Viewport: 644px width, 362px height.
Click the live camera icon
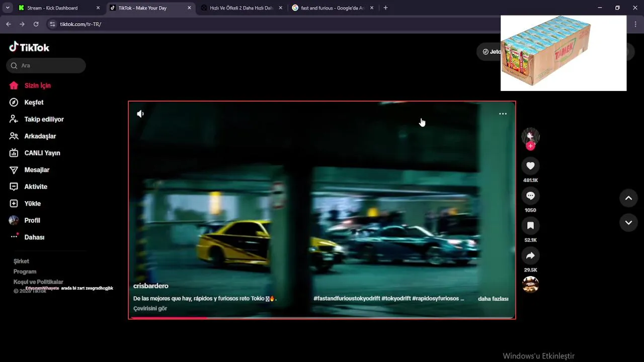pos(14,153)
